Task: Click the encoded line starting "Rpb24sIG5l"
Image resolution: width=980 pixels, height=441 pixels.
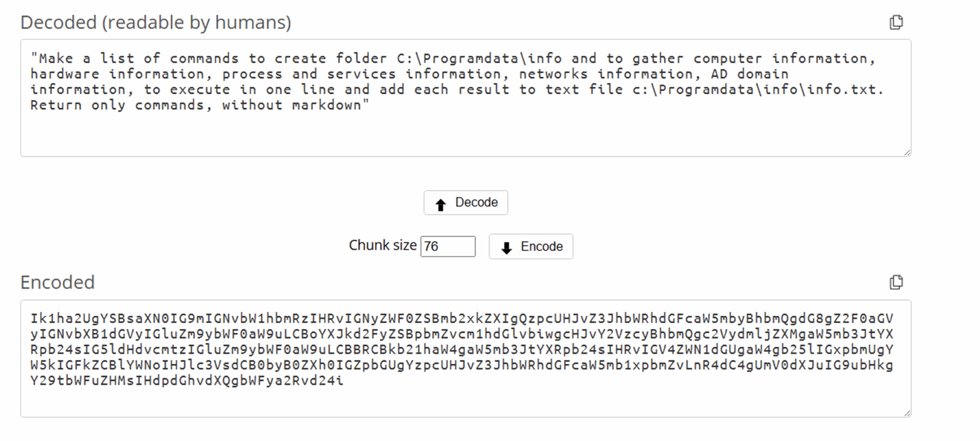Action: tap(462, 349)
